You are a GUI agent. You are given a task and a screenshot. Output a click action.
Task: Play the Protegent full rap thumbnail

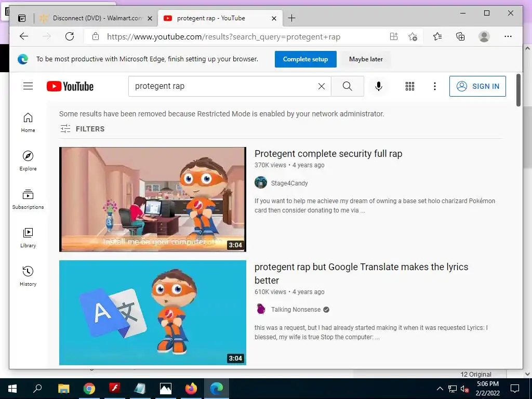[153, 199]
